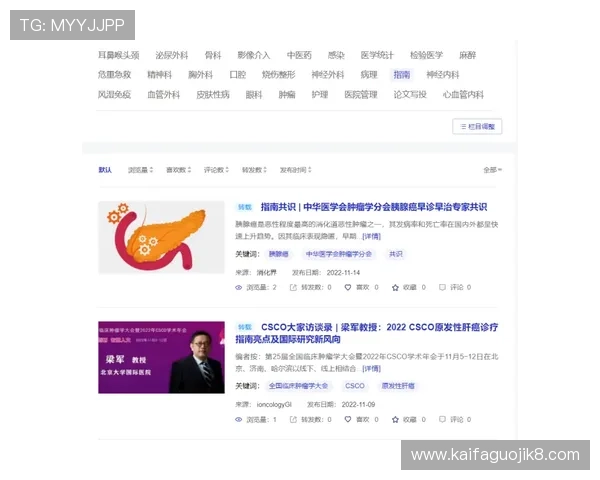Open the 皮肤性病 category
This screenshot has height=480, width=600.
(x=213, y=95)
